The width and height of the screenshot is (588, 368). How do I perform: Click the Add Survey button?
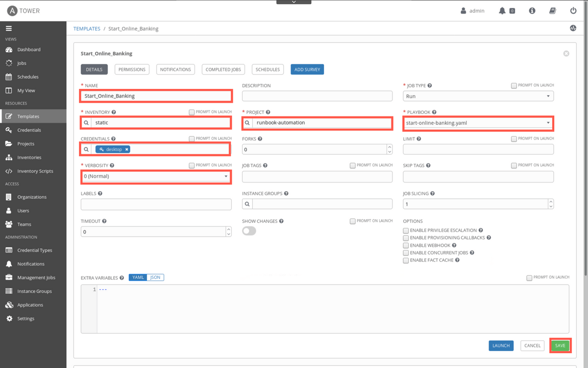pyautogui.click(x=307, y=70)
